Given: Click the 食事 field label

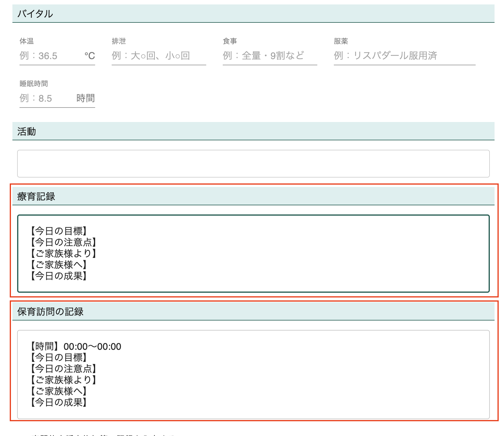Looking at the screenshot, I should (230, 41).
